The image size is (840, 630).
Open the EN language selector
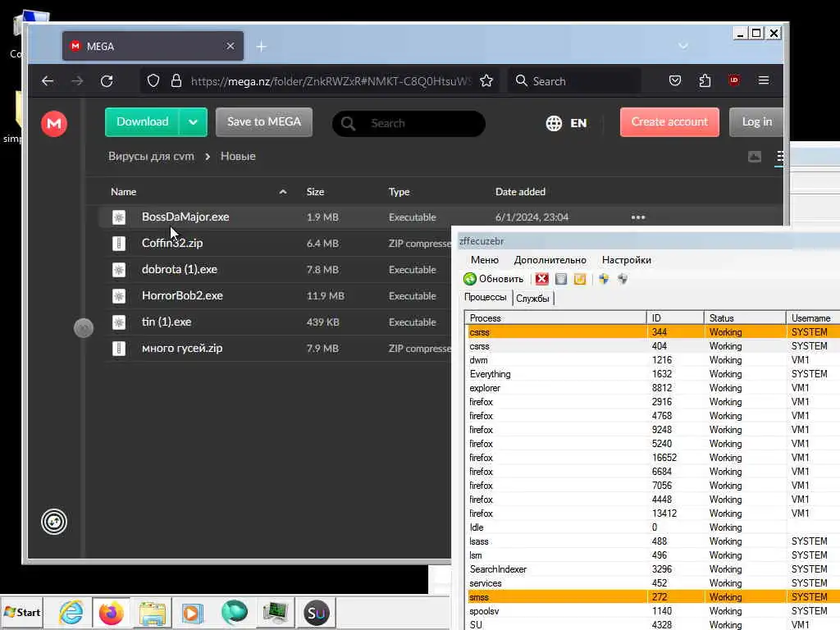[x=566, y=123]
